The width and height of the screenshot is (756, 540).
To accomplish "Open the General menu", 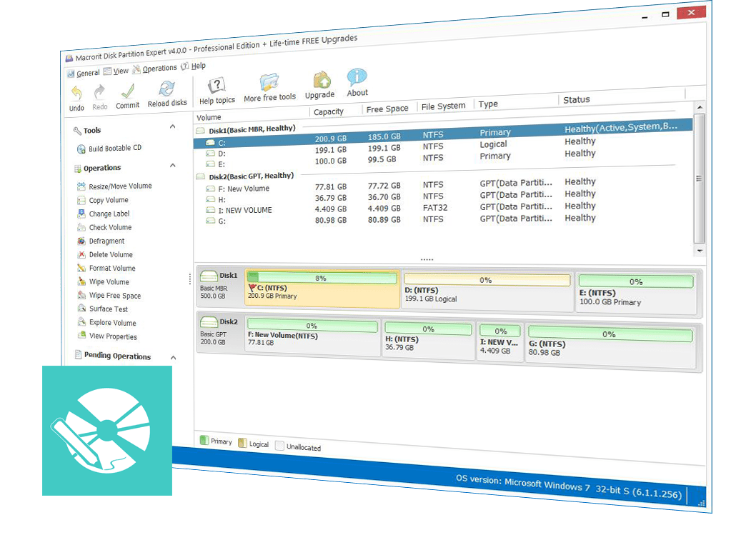I will coord(84,73).
